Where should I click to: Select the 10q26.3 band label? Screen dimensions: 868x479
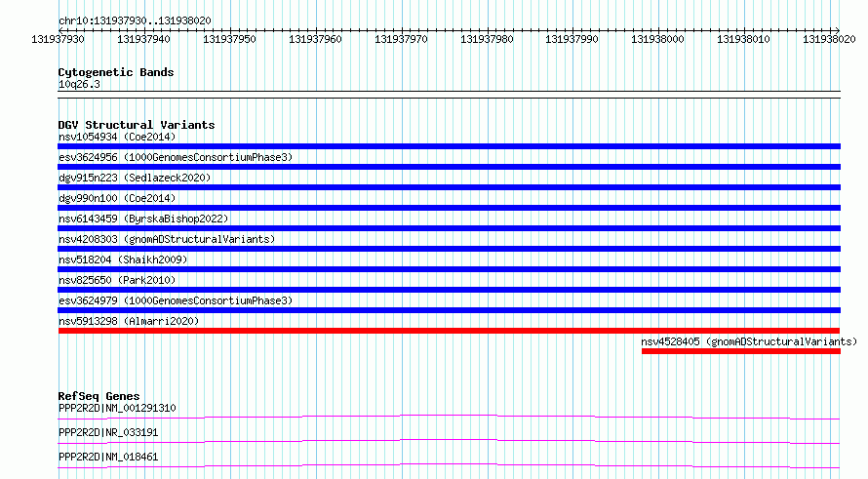[79, 84]
